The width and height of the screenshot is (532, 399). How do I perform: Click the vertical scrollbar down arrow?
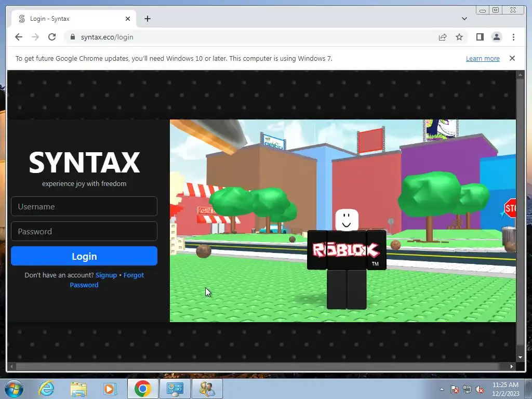point(520,357)
